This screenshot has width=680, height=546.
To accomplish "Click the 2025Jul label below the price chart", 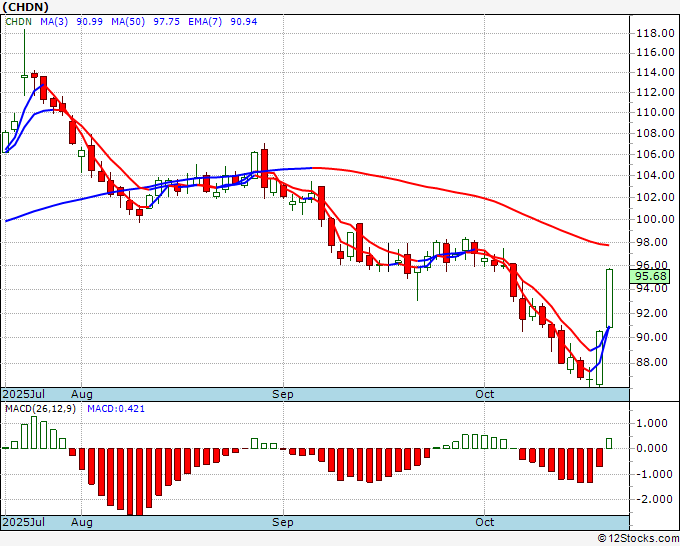I will tap(22, 395).
